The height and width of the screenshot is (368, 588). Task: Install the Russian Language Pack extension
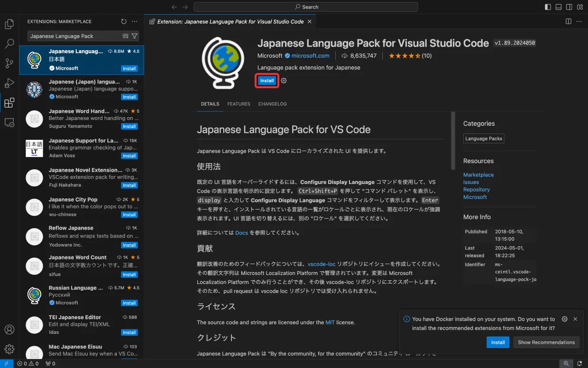(129, 303)
